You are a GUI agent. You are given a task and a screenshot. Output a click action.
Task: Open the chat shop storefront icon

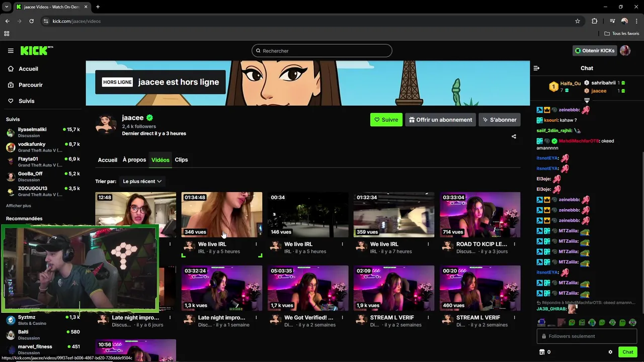pos(542,352)
